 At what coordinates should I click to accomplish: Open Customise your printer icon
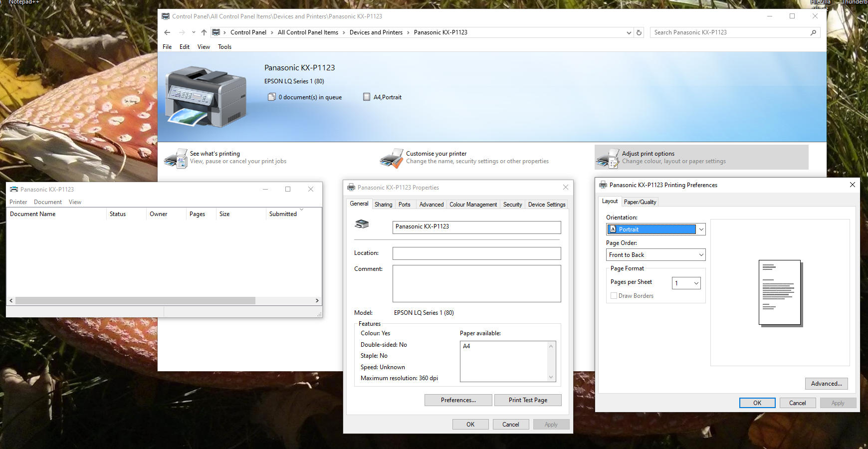391,158
